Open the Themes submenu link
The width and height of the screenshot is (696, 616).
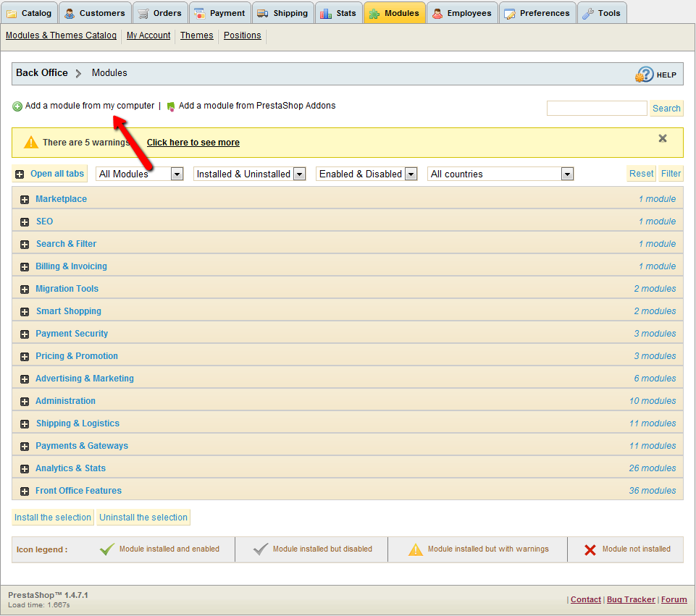coord(197,35)
